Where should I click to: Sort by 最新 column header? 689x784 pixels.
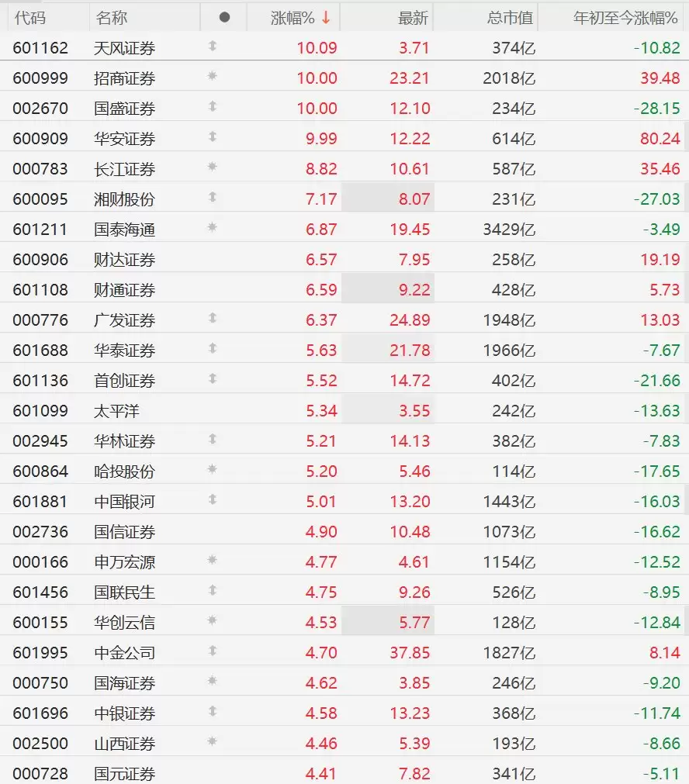point(413,18)
